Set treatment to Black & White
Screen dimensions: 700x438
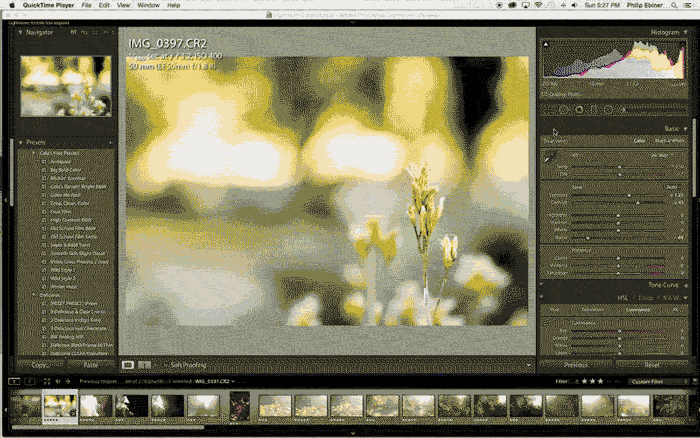(670, 141)
